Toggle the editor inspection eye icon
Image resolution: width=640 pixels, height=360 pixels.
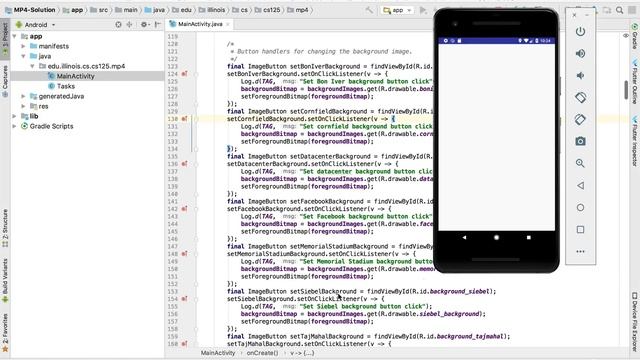626,36
